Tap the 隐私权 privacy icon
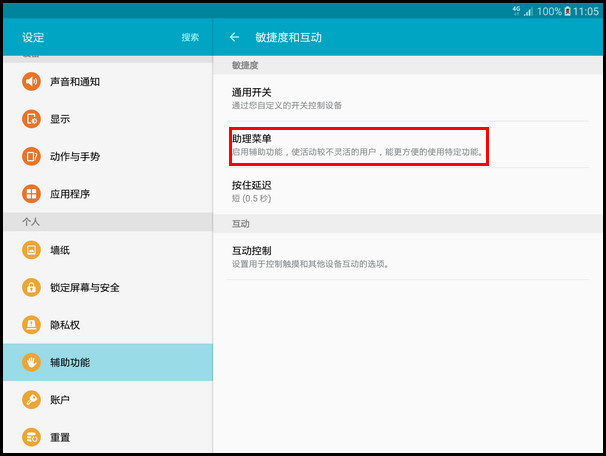 31,325
